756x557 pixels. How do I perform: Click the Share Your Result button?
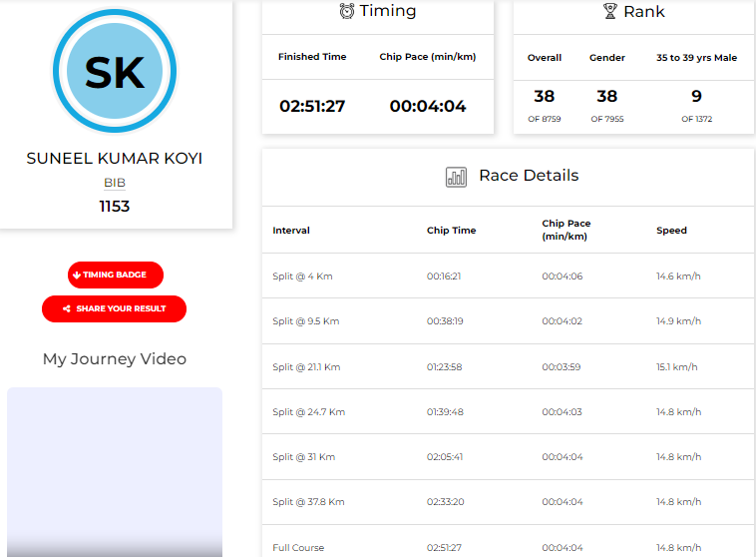115,308
